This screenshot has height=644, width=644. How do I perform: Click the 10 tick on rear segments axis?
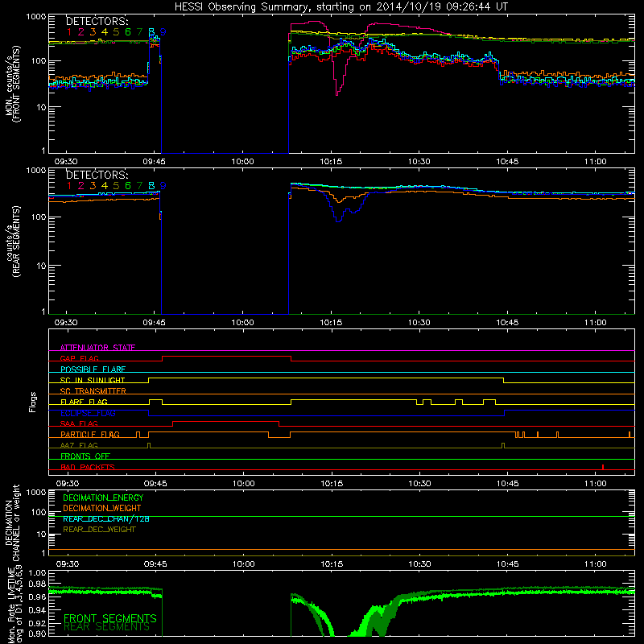click(x=41, y=266)
